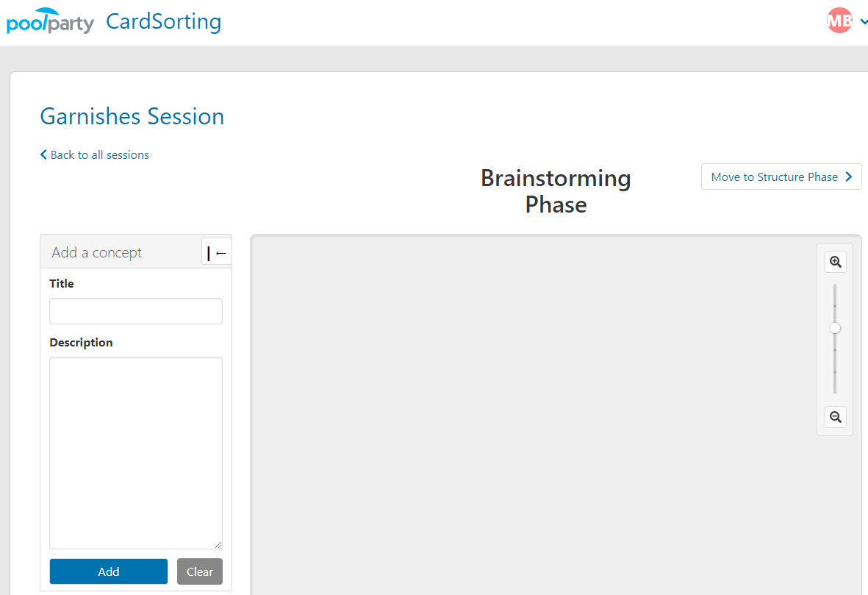Open the user menu dropdown arrow
This screenshot has width=868, height=595.
coord(863,21)
